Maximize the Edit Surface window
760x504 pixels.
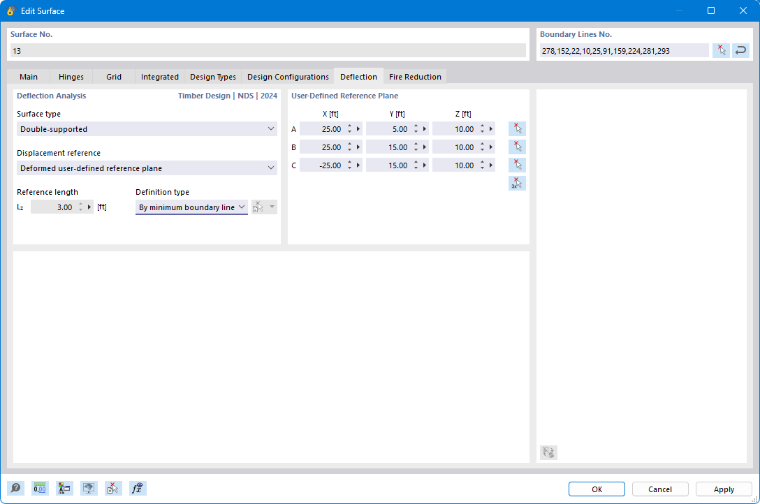[711, 11]
